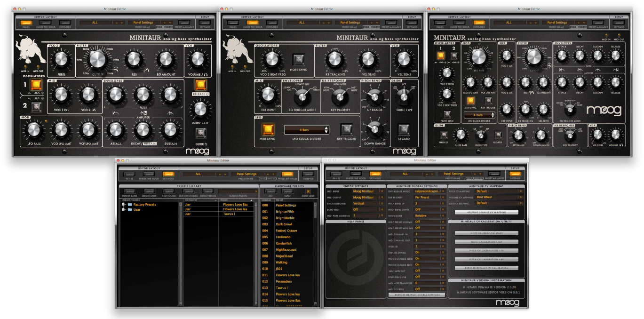Create a folder with the New Folder button

[168, 191]
